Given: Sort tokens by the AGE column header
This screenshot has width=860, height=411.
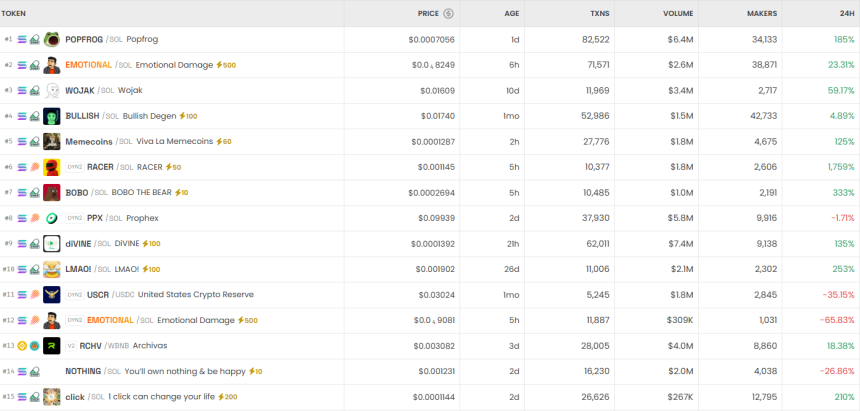Looking at the screenshot, I should pyautogui.click(x=509, y=13).
